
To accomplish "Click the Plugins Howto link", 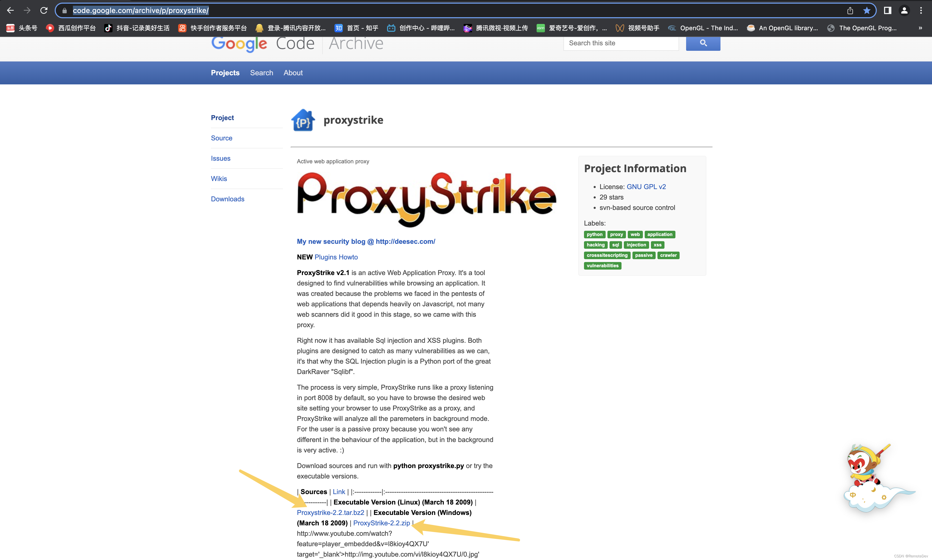I will click(x=336, y=257).
